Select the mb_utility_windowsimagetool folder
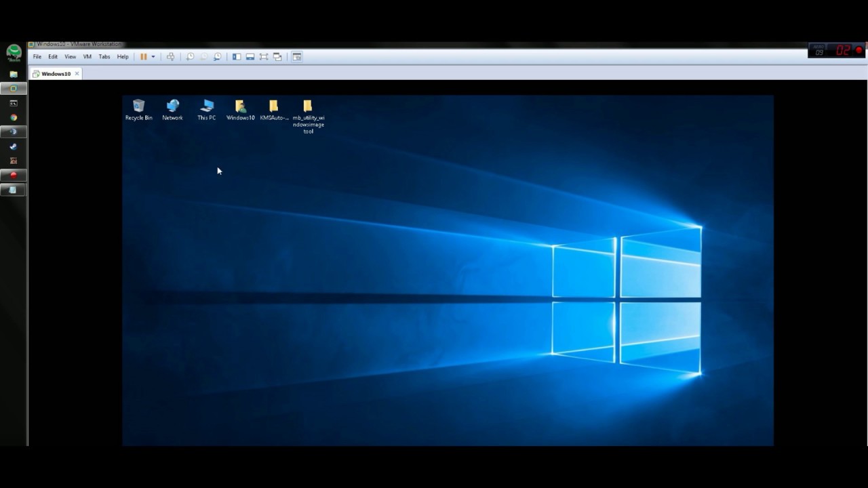The height and width of the screenshot is (488, 868). click(308, 116)
